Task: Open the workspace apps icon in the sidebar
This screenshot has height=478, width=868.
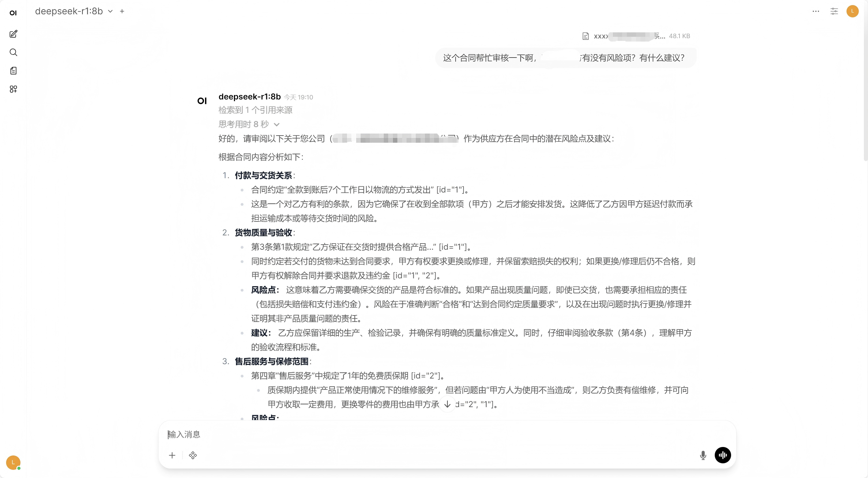Action: [13, 89]
